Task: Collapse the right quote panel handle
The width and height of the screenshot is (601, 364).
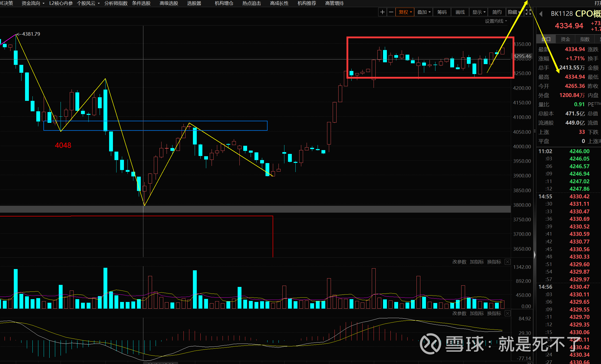Action: click(535, 254)
